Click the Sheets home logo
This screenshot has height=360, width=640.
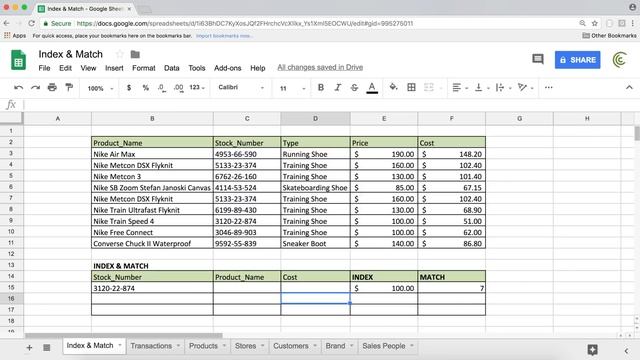(18, 60)
